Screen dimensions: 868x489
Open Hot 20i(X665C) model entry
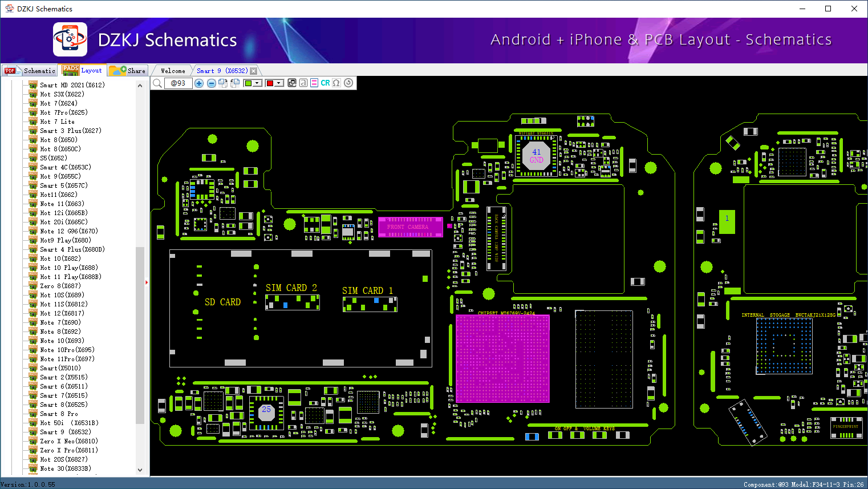tap(64, 222)
